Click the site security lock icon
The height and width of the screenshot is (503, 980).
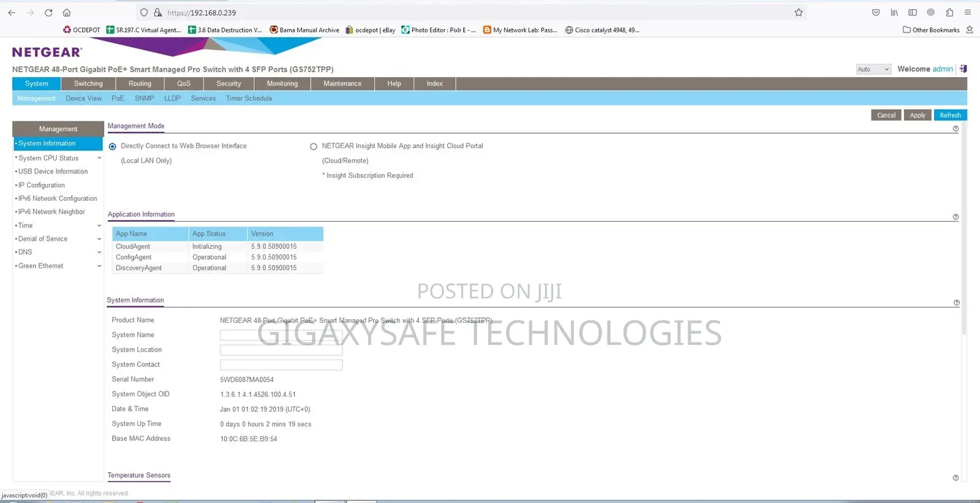point(157,12)
